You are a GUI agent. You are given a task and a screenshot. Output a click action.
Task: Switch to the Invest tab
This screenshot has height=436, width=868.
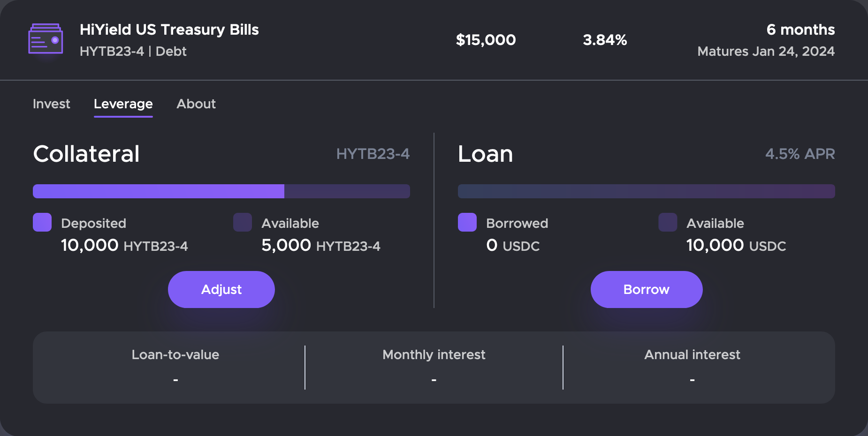[x=51, y=104]
